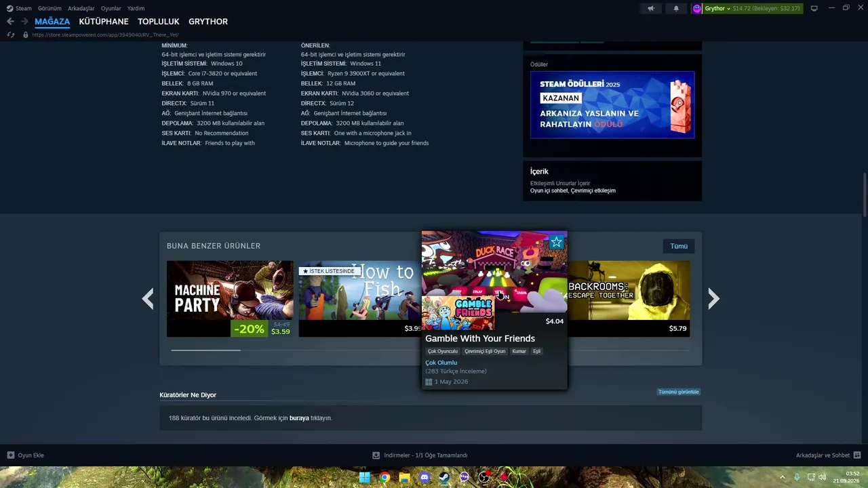Click the network icon in the system tray

click(x=811, y=477)
